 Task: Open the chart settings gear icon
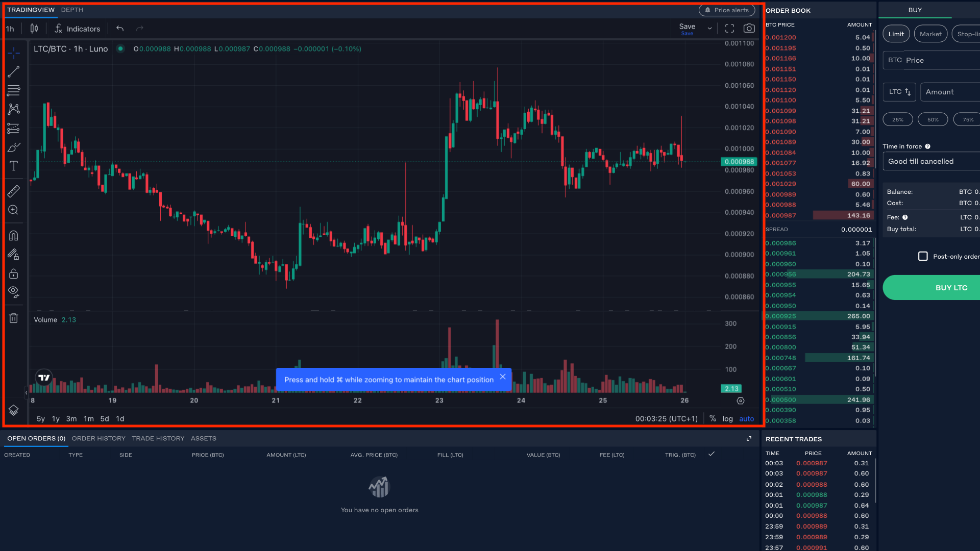pos(741,401)
